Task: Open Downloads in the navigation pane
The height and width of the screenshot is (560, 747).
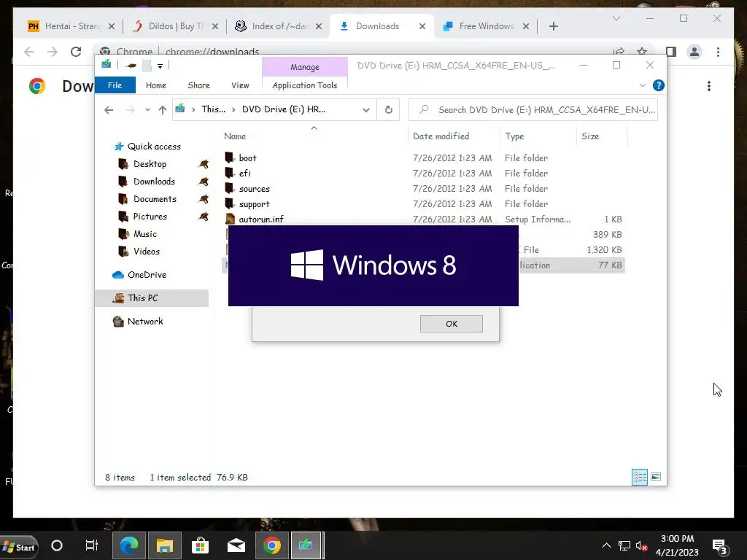Action: [154, 182]
